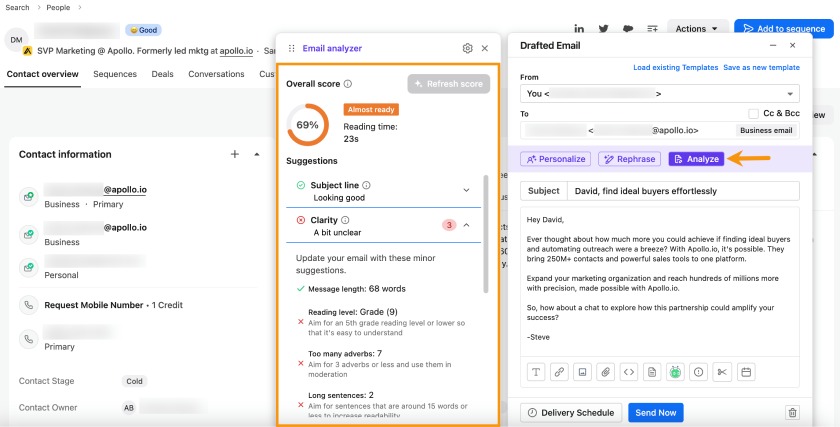This screenshot has height=427, width=840.
Task: Click the Send Now button
Action: [656, 413]
